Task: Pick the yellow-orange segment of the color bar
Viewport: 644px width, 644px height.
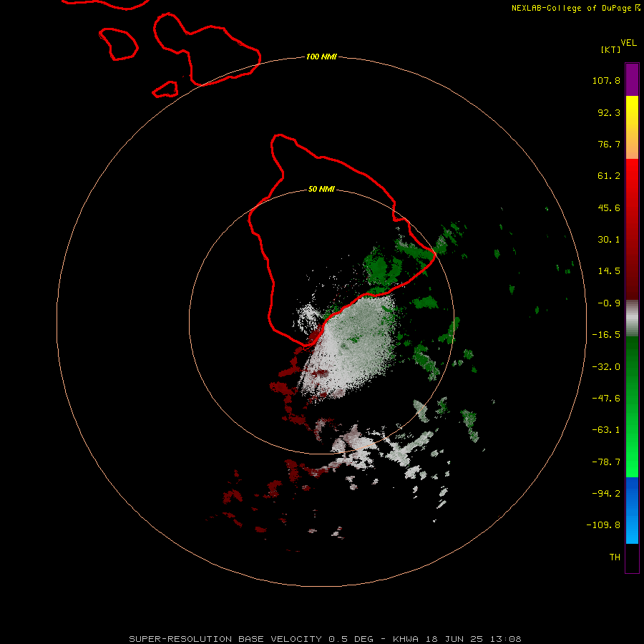Action: [x=632, y=127]
